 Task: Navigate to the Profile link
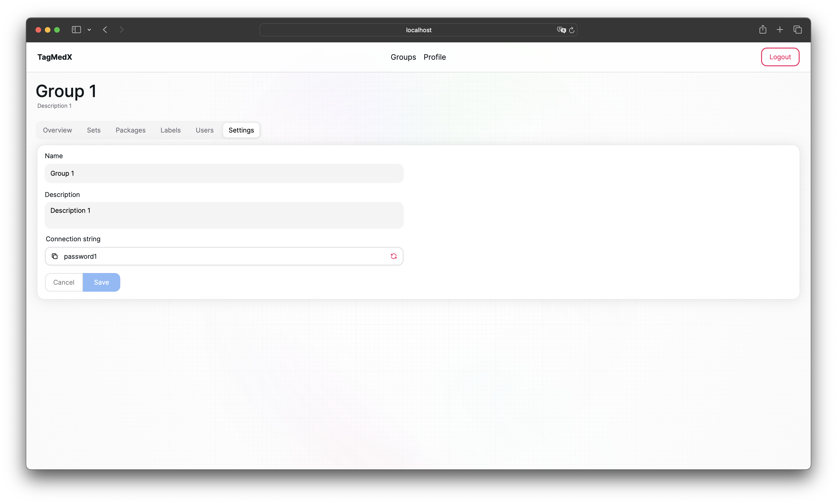click(x=434, y=57)
